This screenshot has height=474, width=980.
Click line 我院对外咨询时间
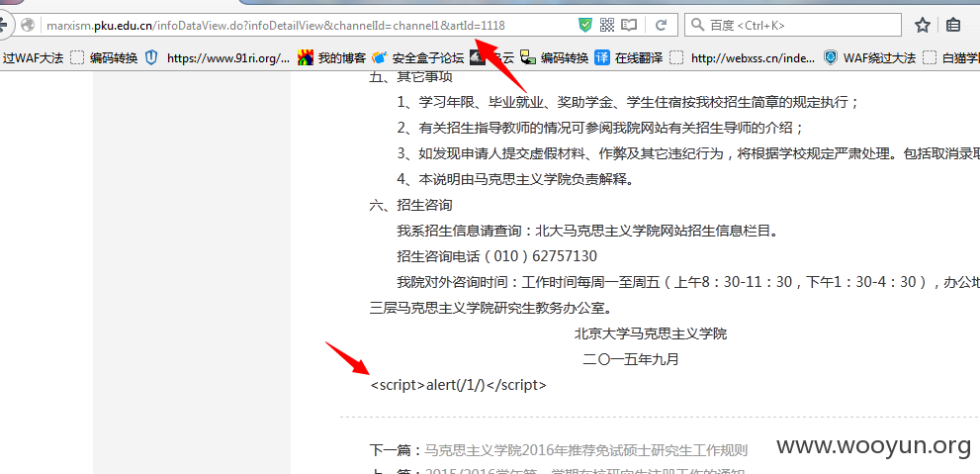tap(687, 283)
